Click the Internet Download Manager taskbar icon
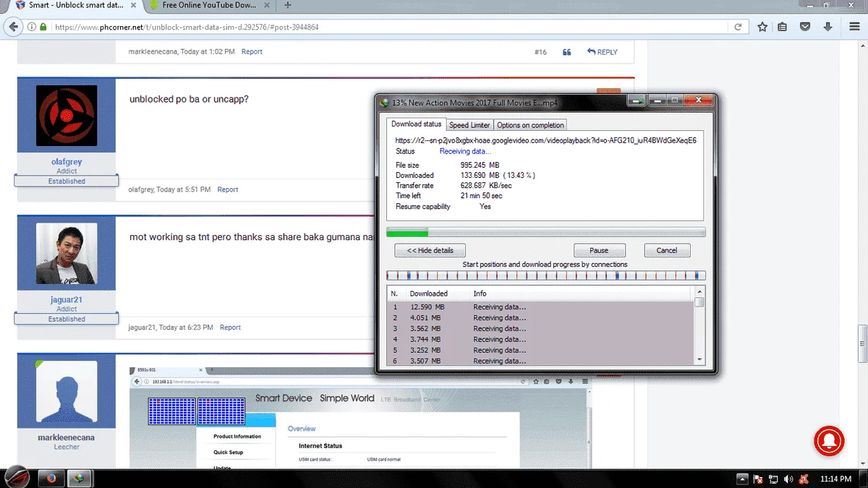Screen dimensions: 868x488 click(80, 478)
